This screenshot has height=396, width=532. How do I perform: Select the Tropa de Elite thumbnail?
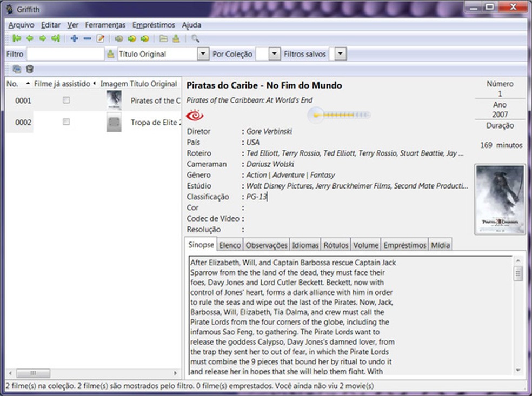[114, 122]
